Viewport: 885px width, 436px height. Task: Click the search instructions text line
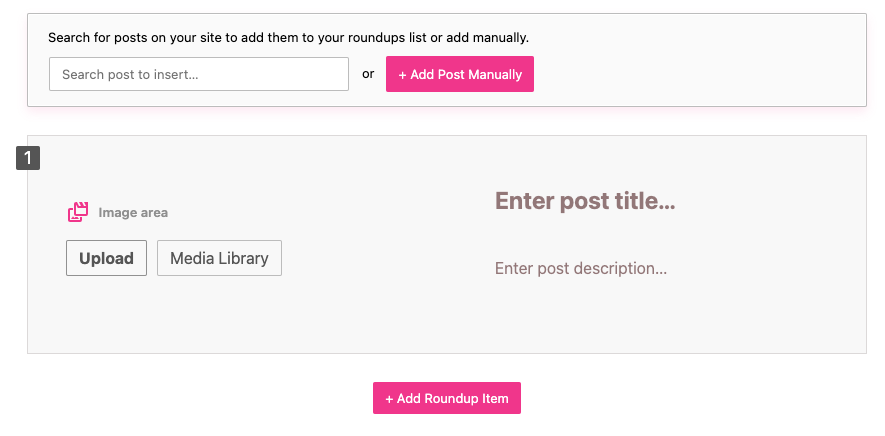click(288, 38)
